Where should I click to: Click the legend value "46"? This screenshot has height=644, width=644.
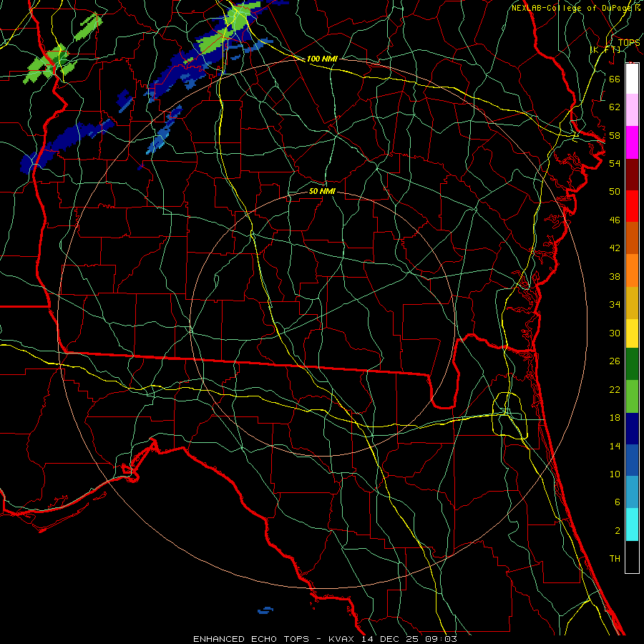[615, 220]
